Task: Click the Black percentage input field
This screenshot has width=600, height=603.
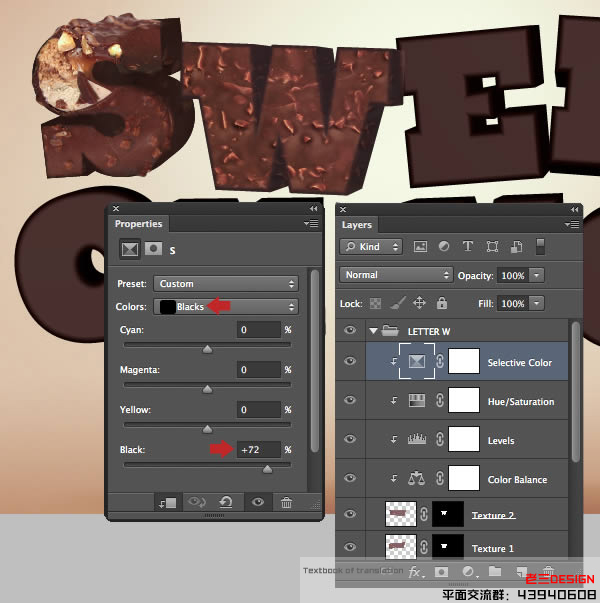Action: (x=259, y=450)
